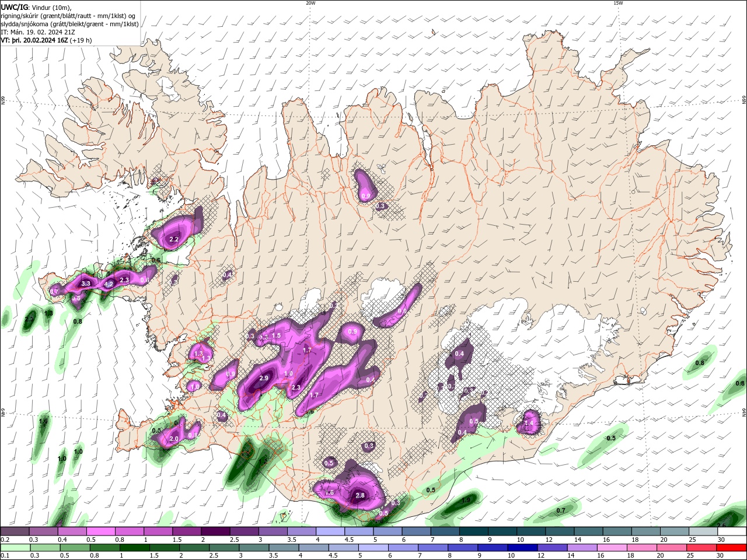This screenshot has width=747, height=560.
Task: Click the violet 12 rain legend swatch
Action: [551, 548]
